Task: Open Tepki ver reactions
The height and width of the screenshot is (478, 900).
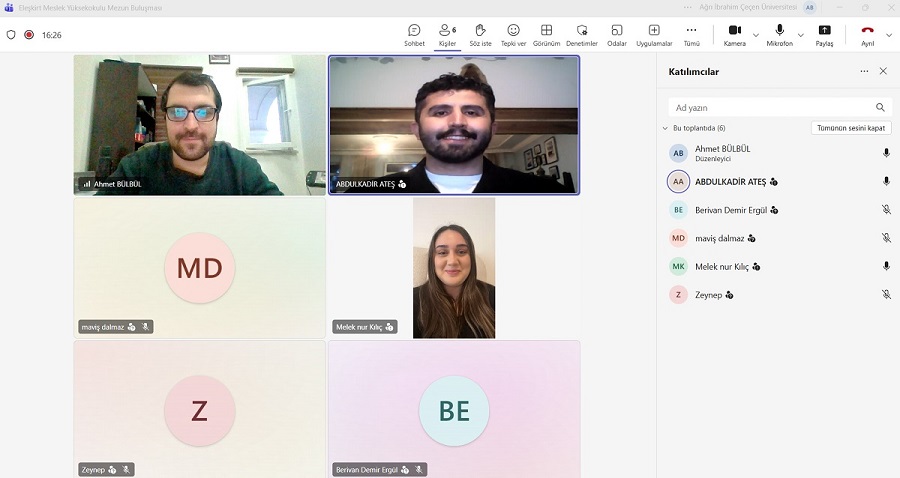Action: click(x=513, y=35)
